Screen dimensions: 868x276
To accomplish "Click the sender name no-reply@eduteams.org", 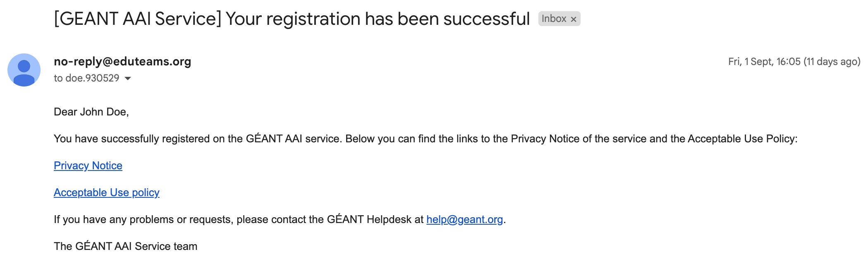I will tap(122, 61).
